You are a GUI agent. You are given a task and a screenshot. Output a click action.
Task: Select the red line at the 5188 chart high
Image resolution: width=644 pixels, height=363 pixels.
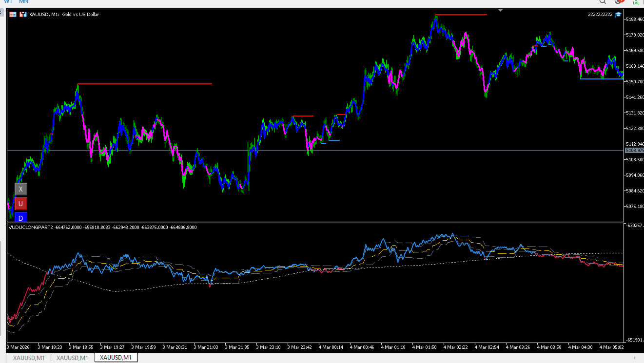tap(461, 15)
